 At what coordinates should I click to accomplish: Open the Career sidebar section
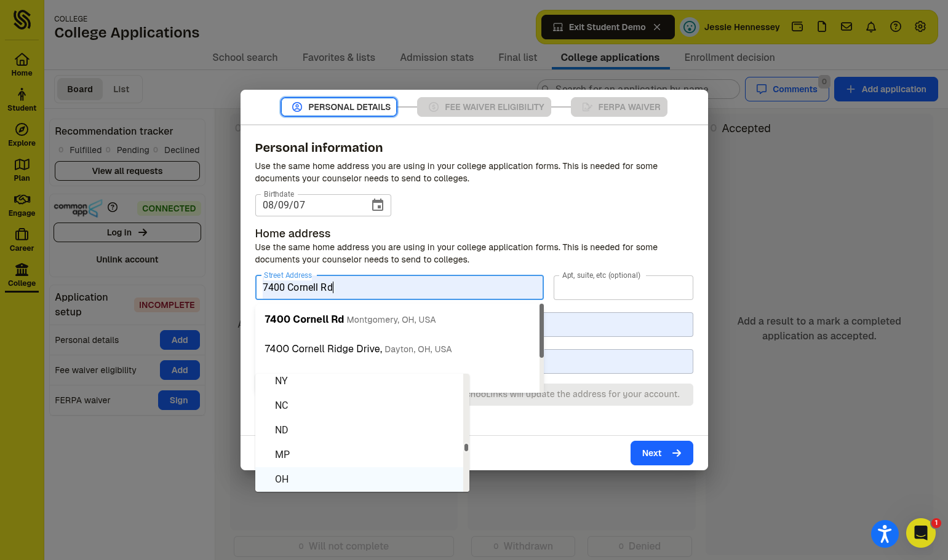click(22, 240)
